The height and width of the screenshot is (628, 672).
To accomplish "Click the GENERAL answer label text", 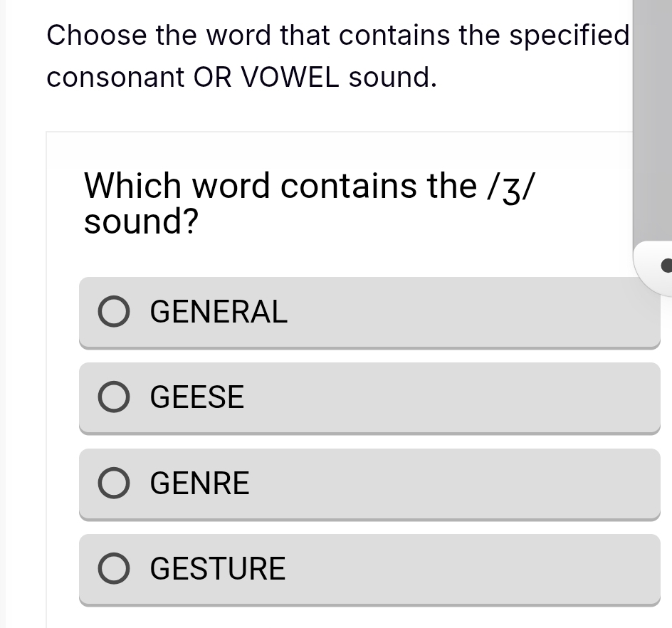I will click(x=219, y=312).
